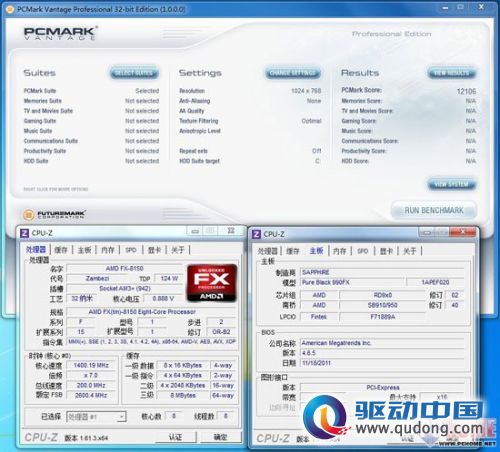Screen dimensions: 500x452
Task: Open SPD tab in right CPU-Z window
Action: pyautogui.click(x=363, y=251)
